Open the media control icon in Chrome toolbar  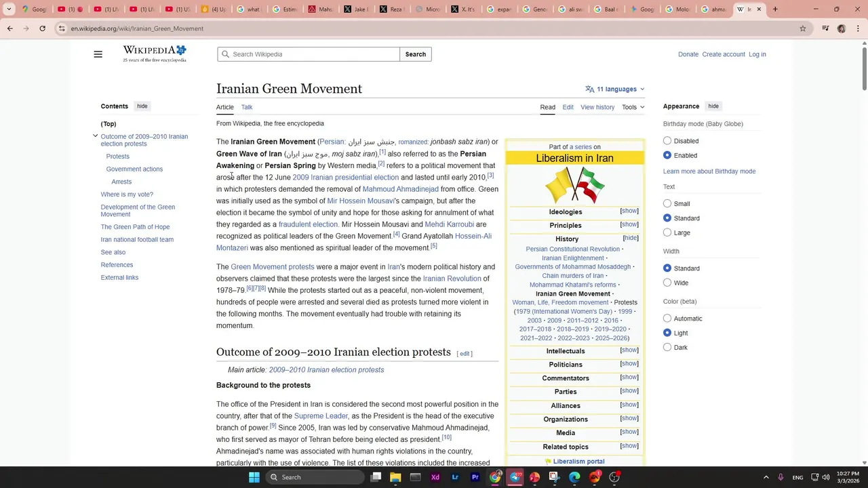(x=825, y=28)
